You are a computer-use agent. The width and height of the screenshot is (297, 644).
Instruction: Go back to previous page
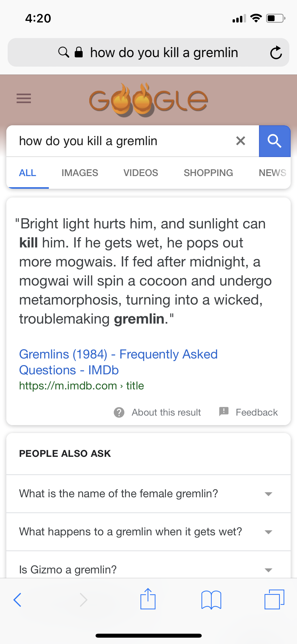17,600
